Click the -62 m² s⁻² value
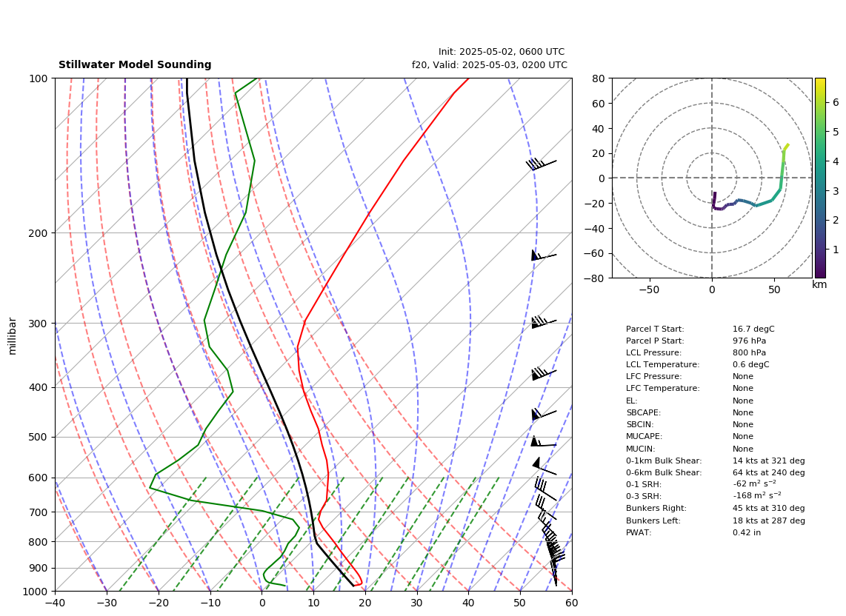 (754, 484)
